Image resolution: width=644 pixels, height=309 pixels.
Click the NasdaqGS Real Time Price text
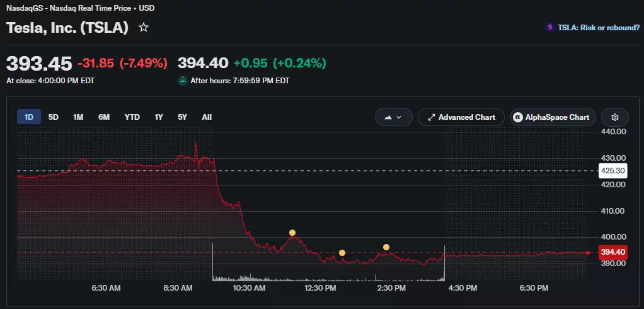pyautogui.click(x=81, y=8)
